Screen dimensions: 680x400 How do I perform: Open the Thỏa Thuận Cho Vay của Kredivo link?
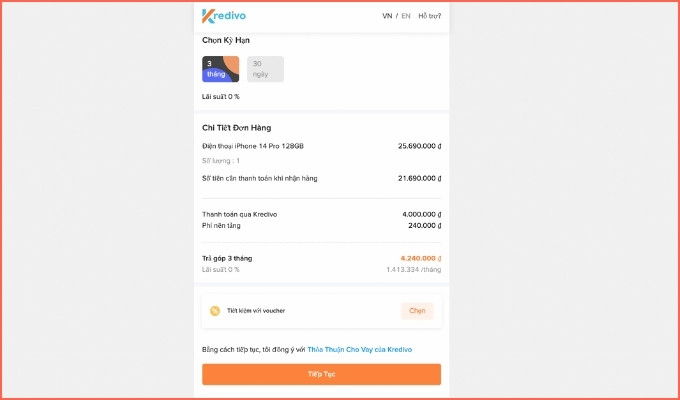click(360, 349)
